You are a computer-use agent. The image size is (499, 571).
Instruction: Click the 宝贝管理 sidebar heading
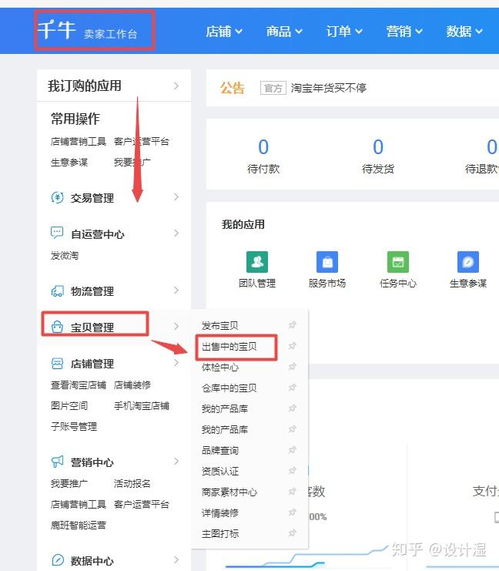(92, 327)
